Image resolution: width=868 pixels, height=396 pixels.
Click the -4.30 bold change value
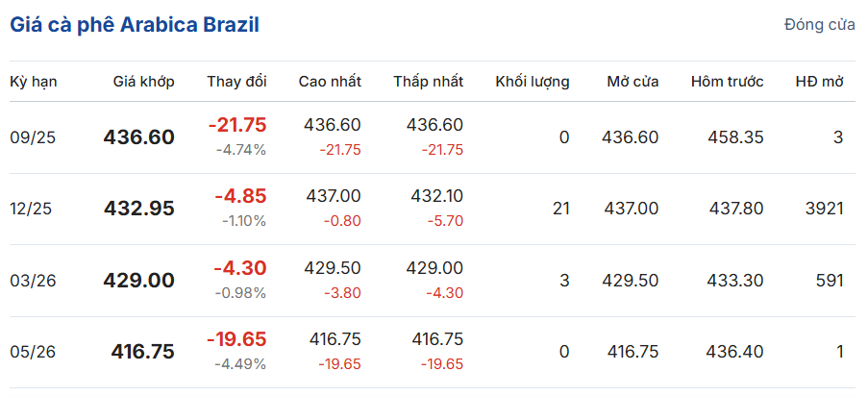(x=238, y=268)
